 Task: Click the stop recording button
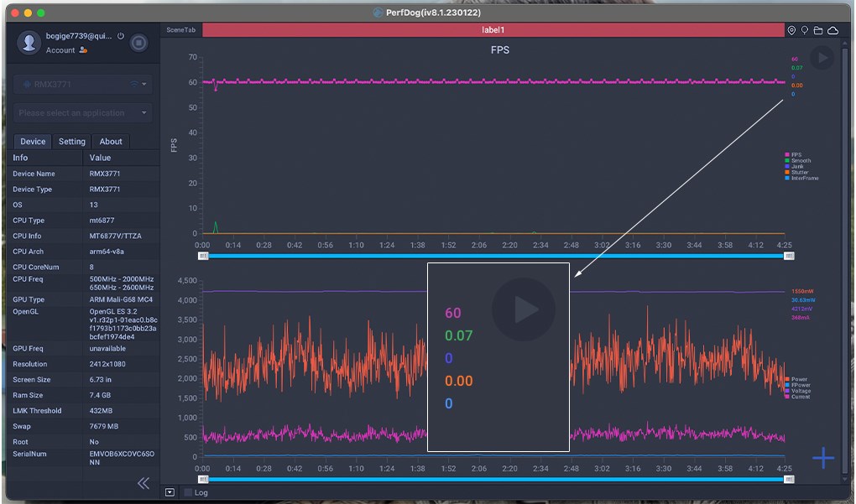[139, 43]
